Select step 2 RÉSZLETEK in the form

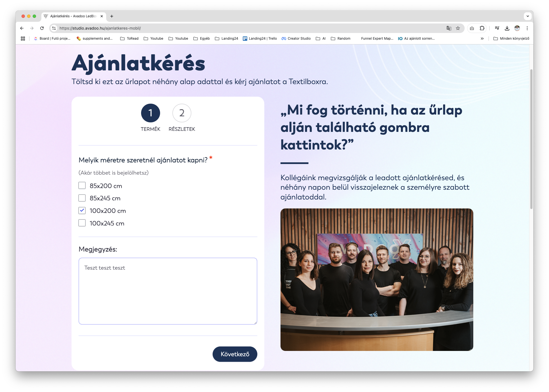[x=182, y=113]
